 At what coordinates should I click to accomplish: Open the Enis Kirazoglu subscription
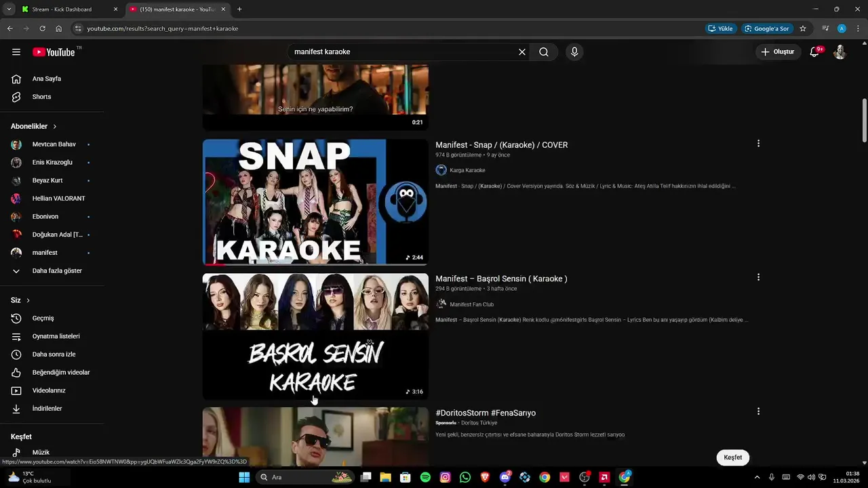pos(52,163)
